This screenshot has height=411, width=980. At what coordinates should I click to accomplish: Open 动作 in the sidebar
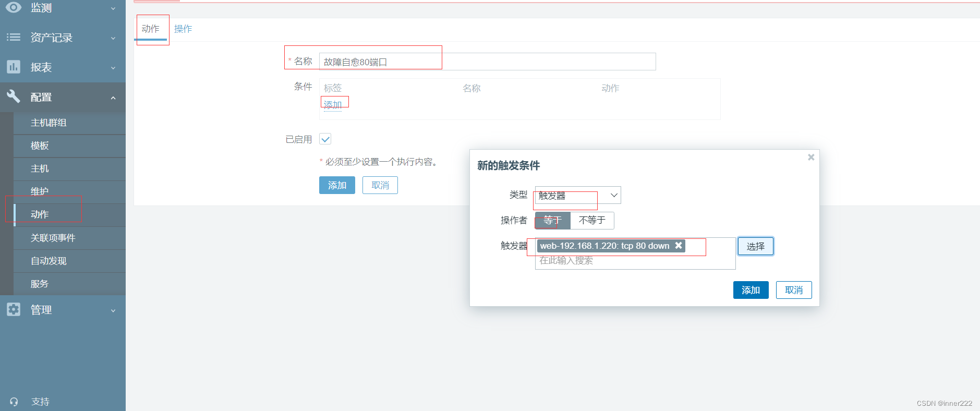[69, 214]
